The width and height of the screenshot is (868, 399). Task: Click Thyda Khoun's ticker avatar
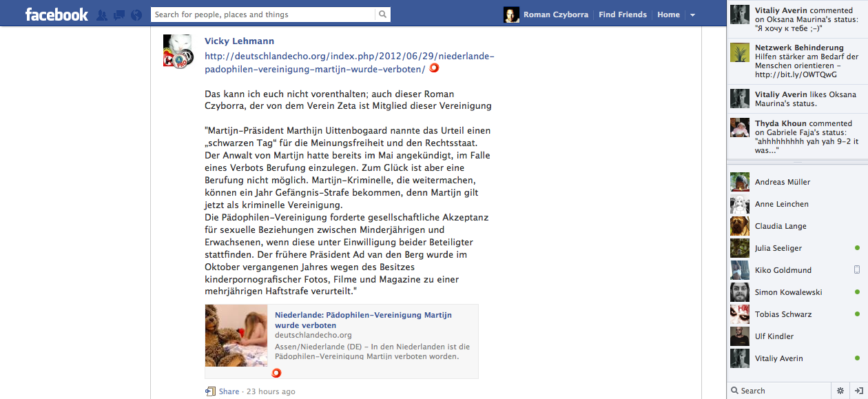coord(740,128)
